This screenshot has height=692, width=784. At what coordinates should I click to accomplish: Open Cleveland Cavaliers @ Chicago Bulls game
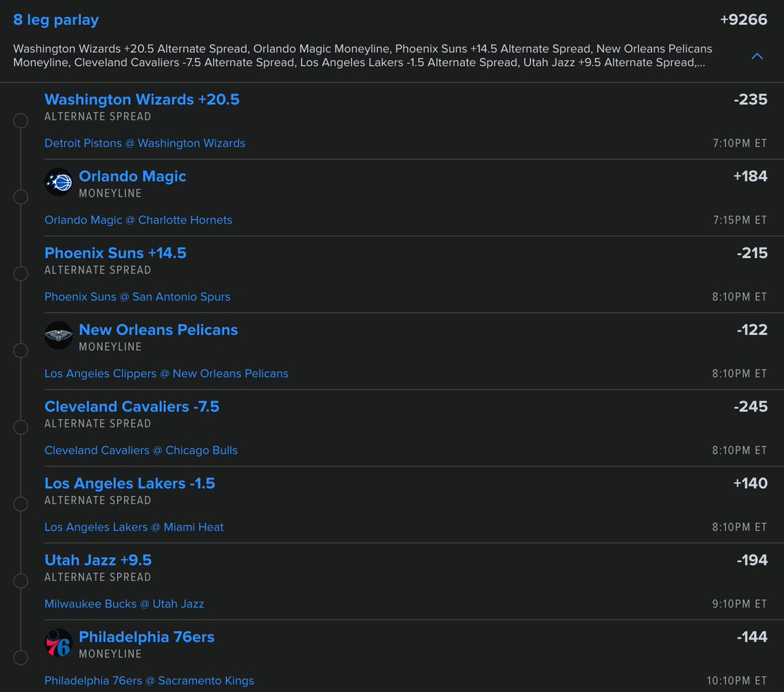141,450
